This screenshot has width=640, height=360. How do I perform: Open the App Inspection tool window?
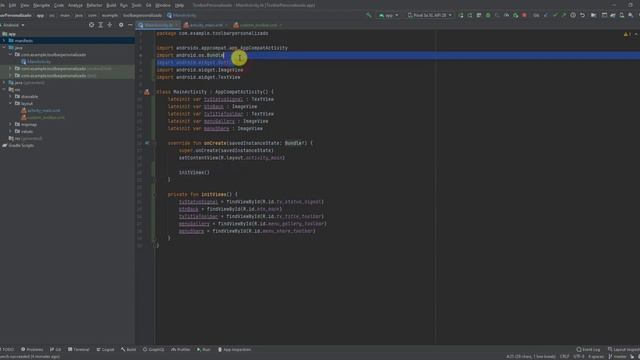point(234,350)
